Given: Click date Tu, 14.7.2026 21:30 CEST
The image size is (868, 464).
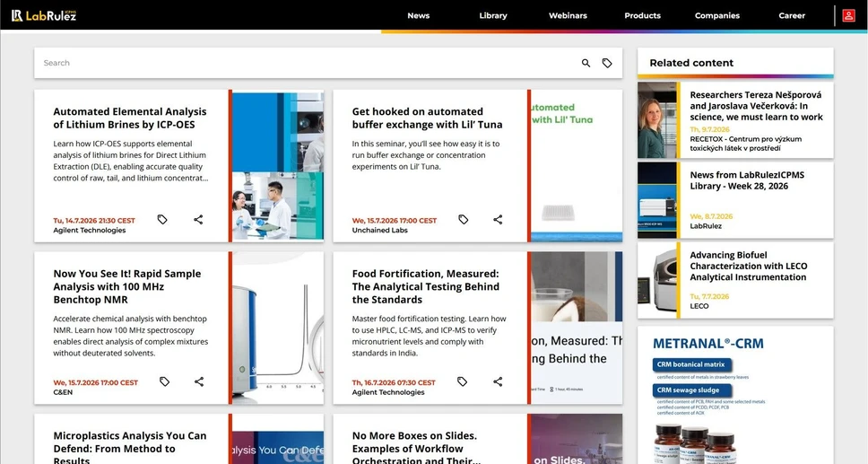Looking at the screenshot, I should click(x=94, y=221).
